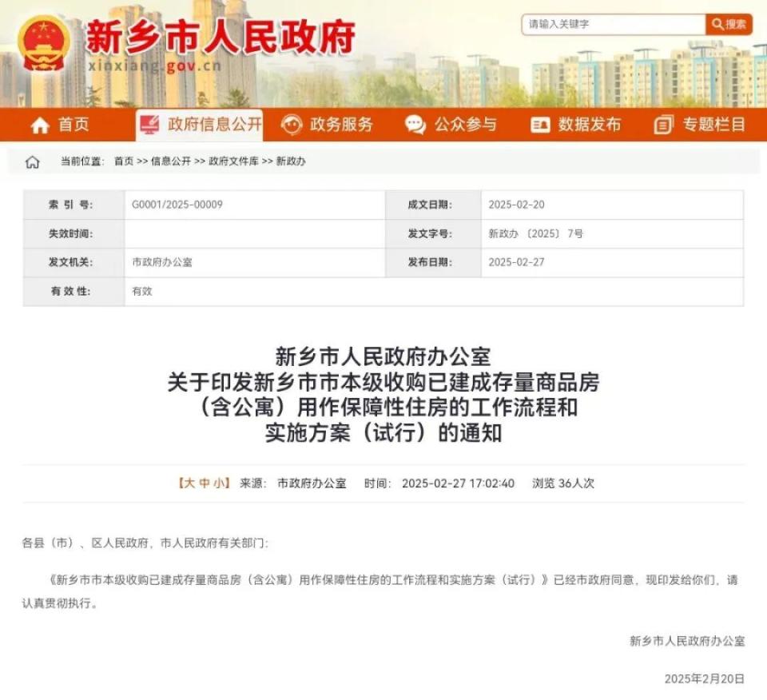Click the 新乡市人民政府 site title
Image resolution: width=767 pixels, height=700 pixels.
click(x=221, y=38)
